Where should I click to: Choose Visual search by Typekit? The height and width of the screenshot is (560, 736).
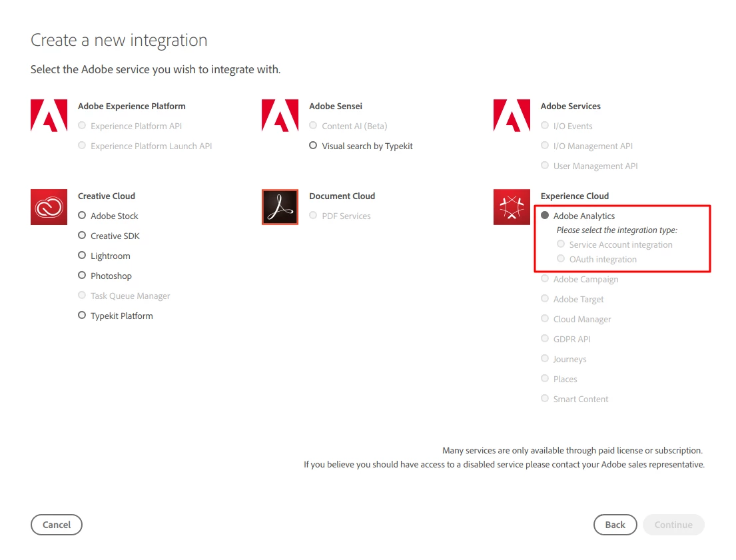coord(313,146)
